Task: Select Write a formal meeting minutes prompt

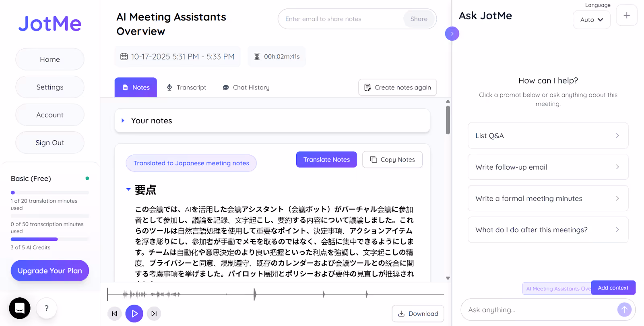Action: point(548,198)
